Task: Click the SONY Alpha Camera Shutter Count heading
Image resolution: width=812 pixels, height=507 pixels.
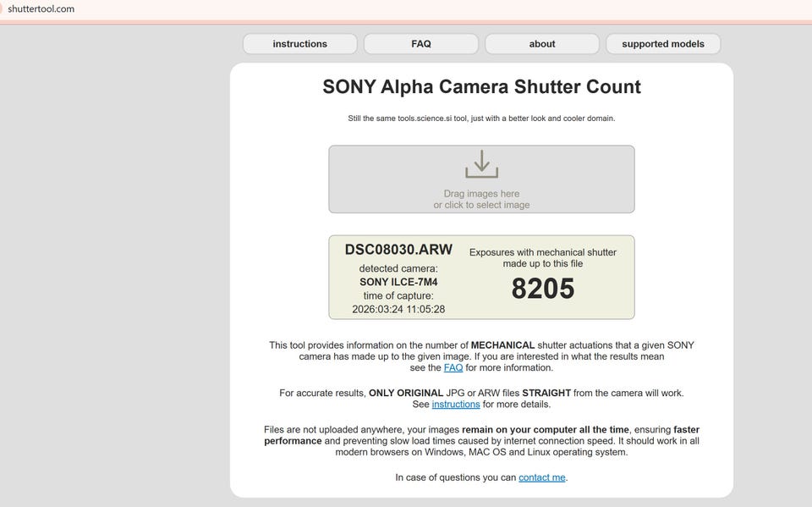Action: pyautogui.click(x=481, y=86)
